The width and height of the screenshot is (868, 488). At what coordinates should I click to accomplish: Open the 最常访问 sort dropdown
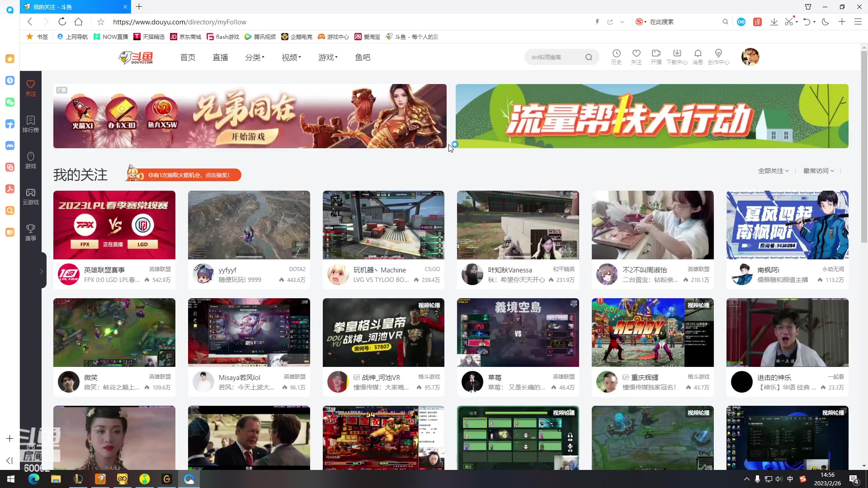point(819,171)
